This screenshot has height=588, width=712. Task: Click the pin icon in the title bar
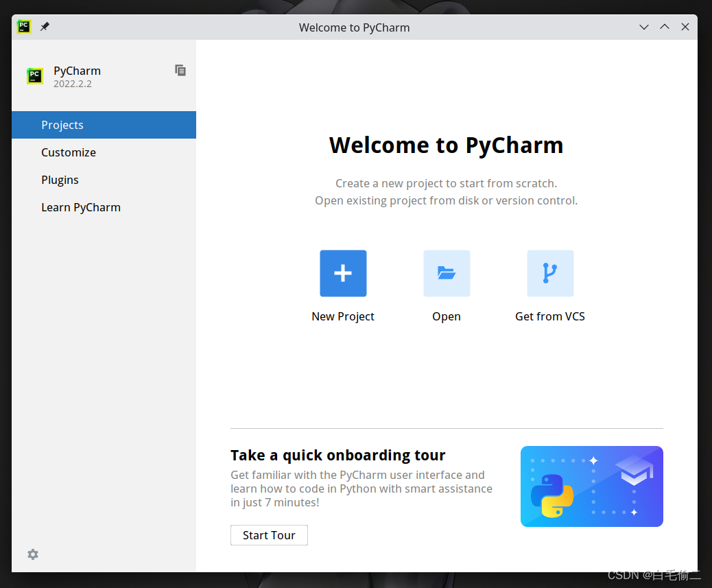(x=45, y=27)
